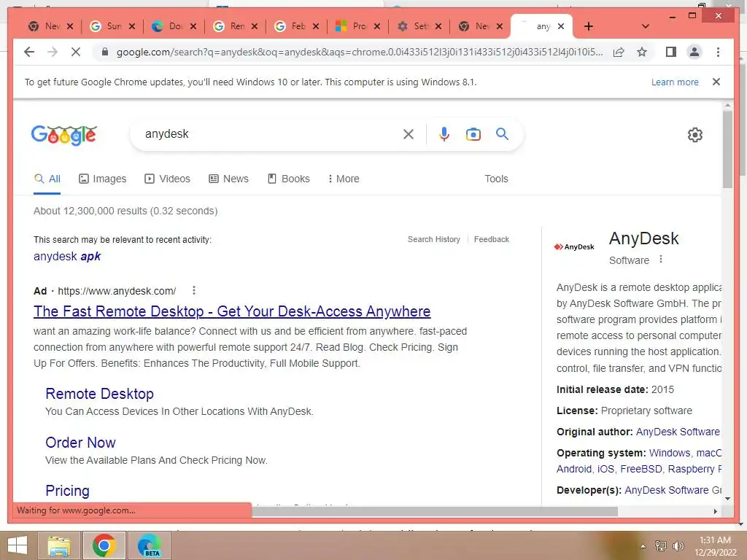Expand the tab search chevron

click(x=645, y=26)
